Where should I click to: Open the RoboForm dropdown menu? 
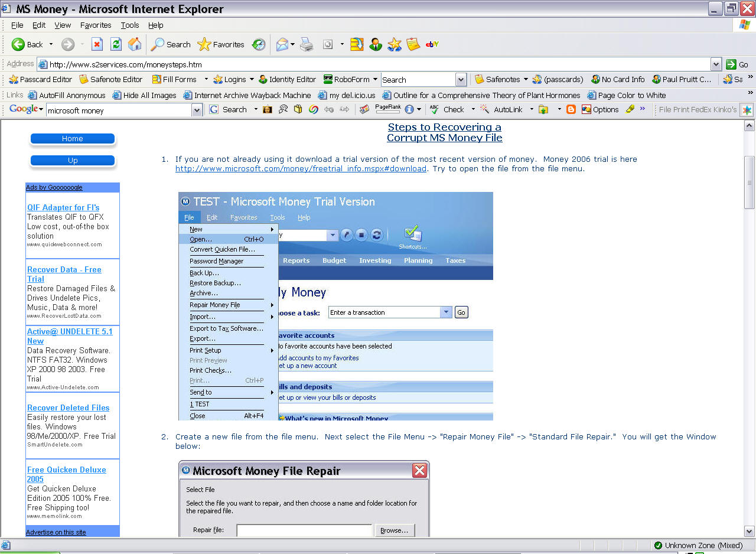(349, 79)
